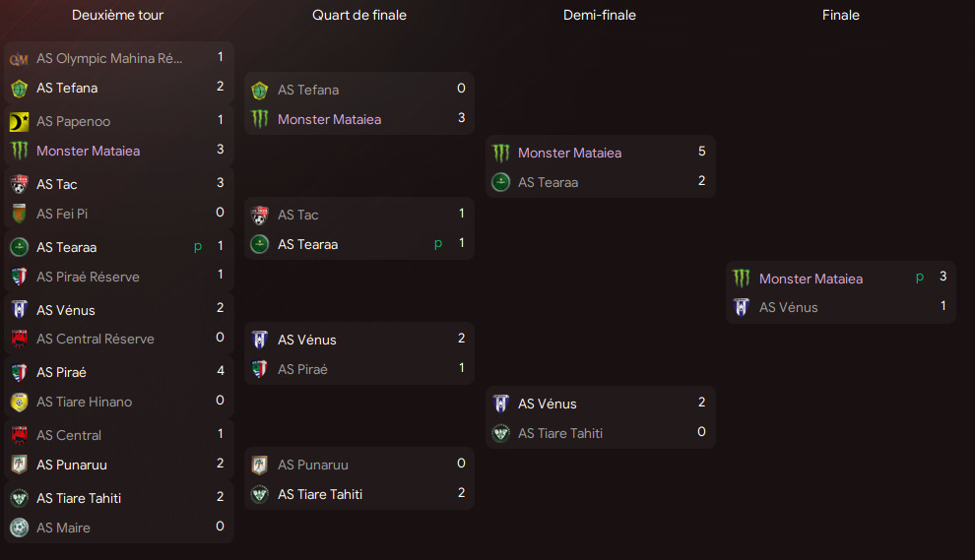This screenshot has width=975, height=560.
Task: Click the AS Tearaa logo in the semi-final
Action: pyautogui.click(x=500, y=182)
